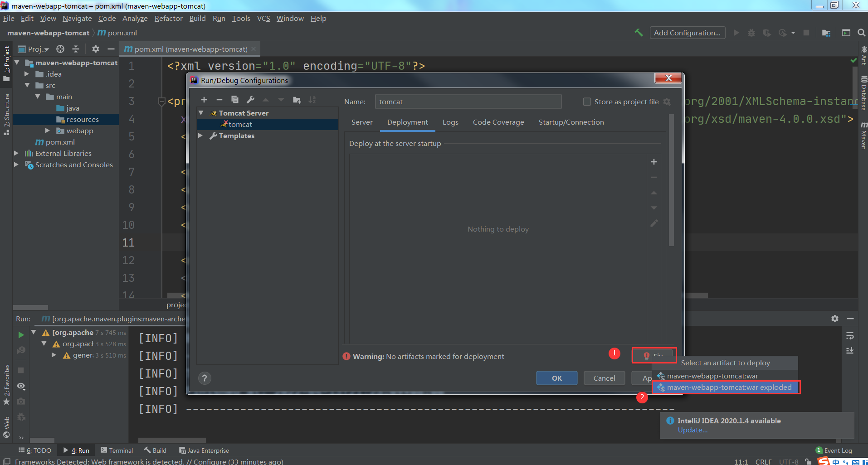Rerun the Maven task green arrow

click(x=21, y=335)
